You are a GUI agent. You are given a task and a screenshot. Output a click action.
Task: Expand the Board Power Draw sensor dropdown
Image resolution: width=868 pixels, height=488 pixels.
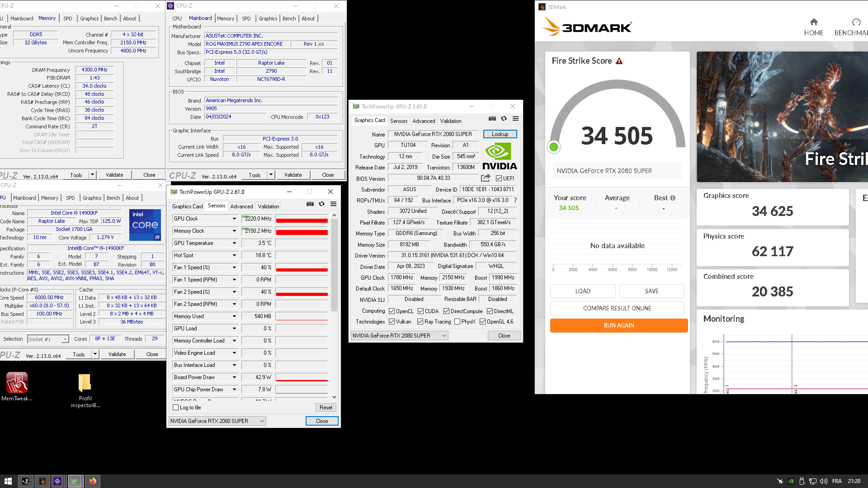point(234,377)
